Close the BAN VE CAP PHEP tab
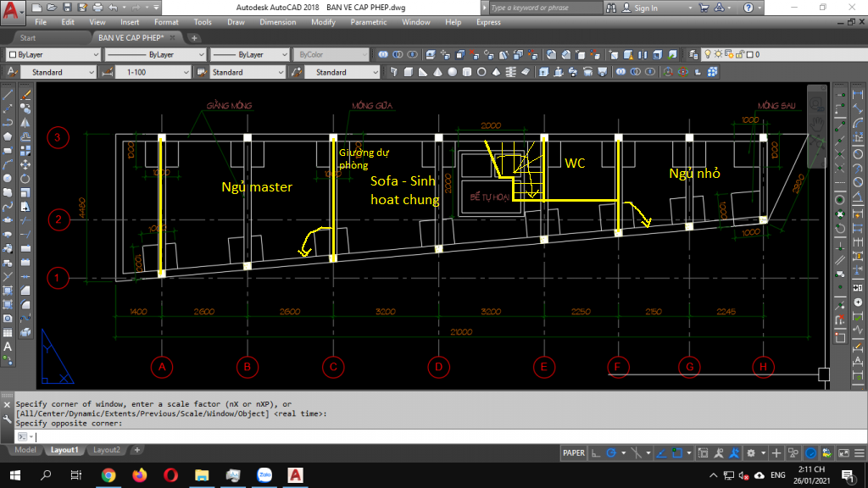Viewport: 868px width, 488px height. (x=172, y=37)
